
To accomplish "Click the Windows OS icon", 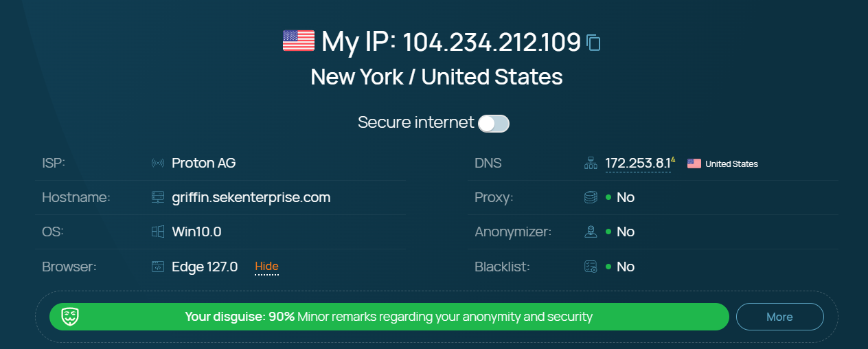I will pos(158,232).
